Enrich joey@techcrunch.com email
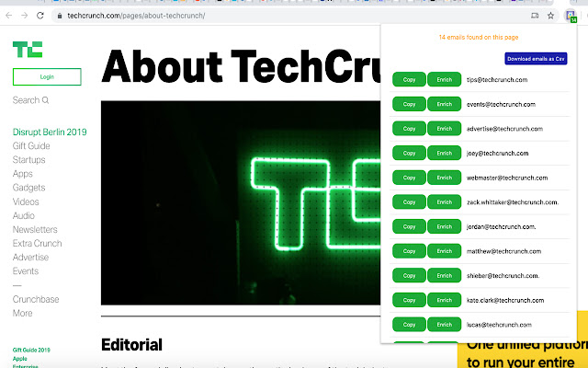The image size is (588, 368). click(x=445, y=154)
